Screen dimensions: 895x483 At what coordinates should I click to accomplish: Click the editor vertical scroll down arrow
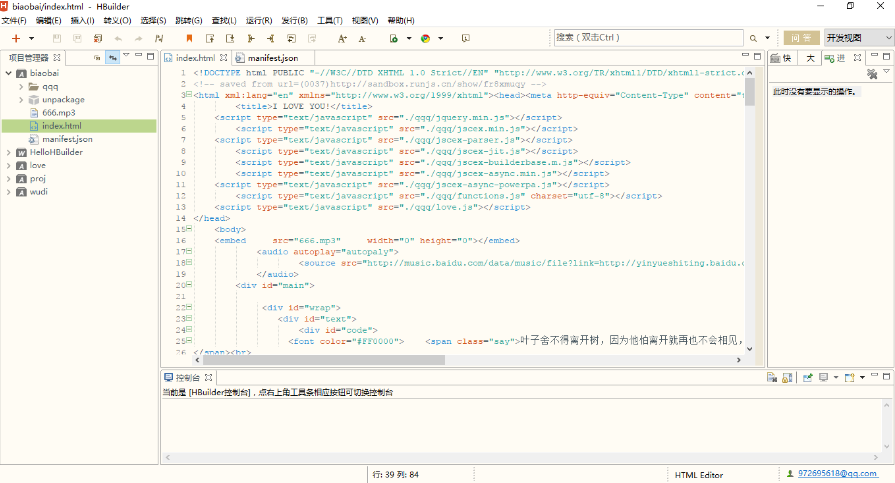(x=749, y=349)
